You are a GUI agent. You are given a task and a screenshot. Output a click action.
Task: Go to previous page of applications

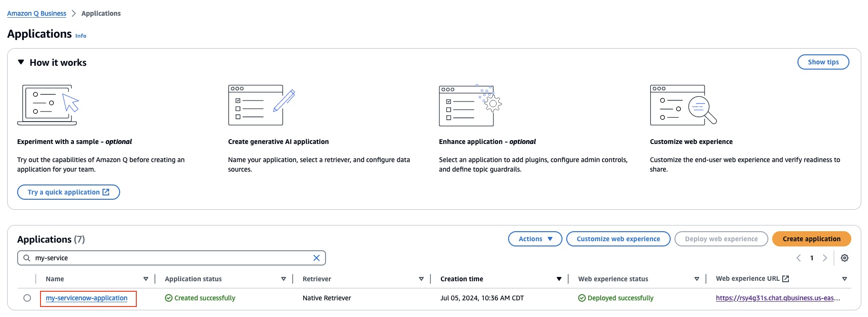[799, 258]
